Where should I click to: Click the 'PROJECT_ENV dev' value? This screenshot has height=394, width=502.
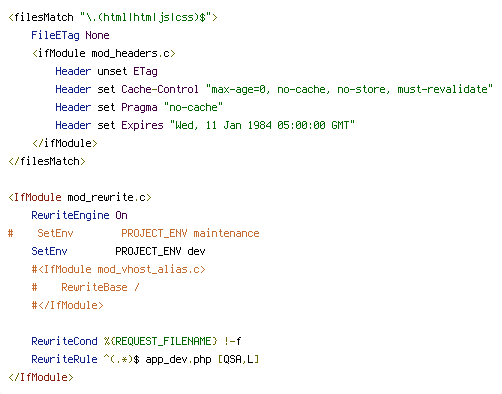point(160,251)
